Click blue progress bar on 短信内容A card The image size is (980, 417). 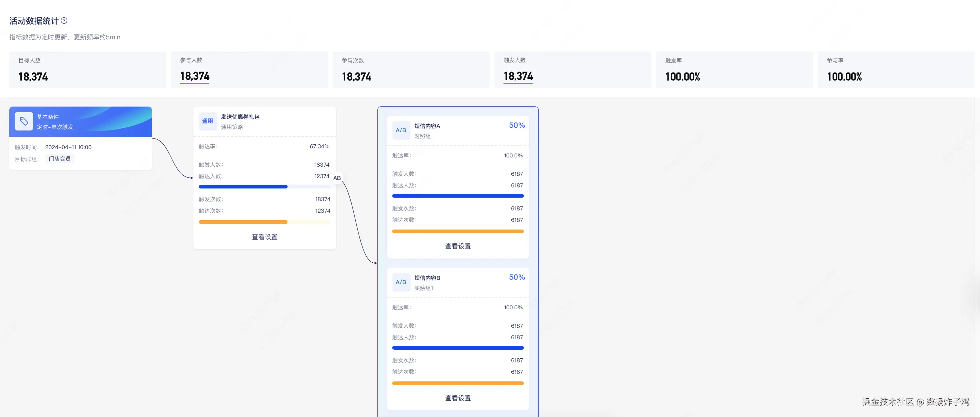pyautogui.click(x=458, y=196)
